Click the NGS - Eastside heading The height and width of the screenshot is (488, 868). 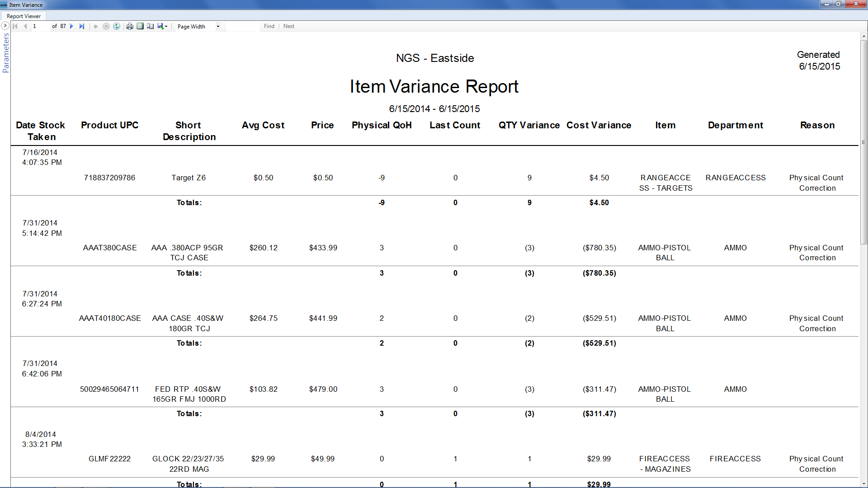(x=435, y=58)
